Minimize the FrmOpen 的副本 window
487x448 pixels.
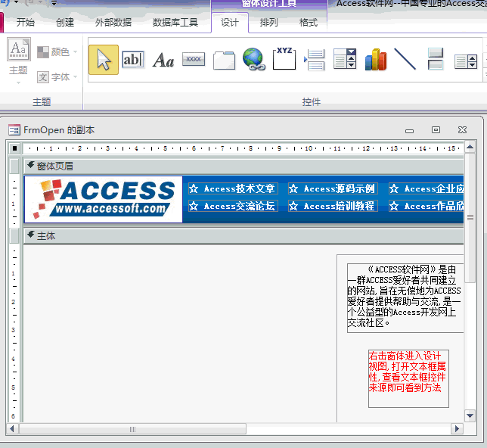tap(409, 131)
